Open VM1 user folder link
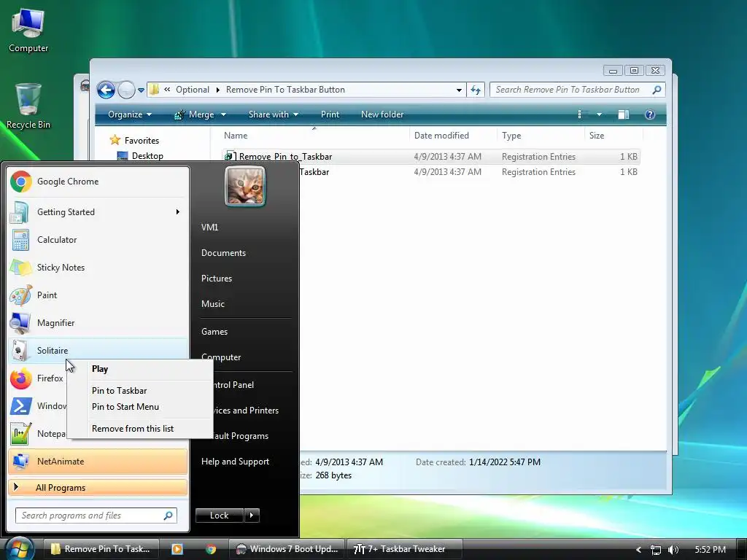 pos(209,227)
